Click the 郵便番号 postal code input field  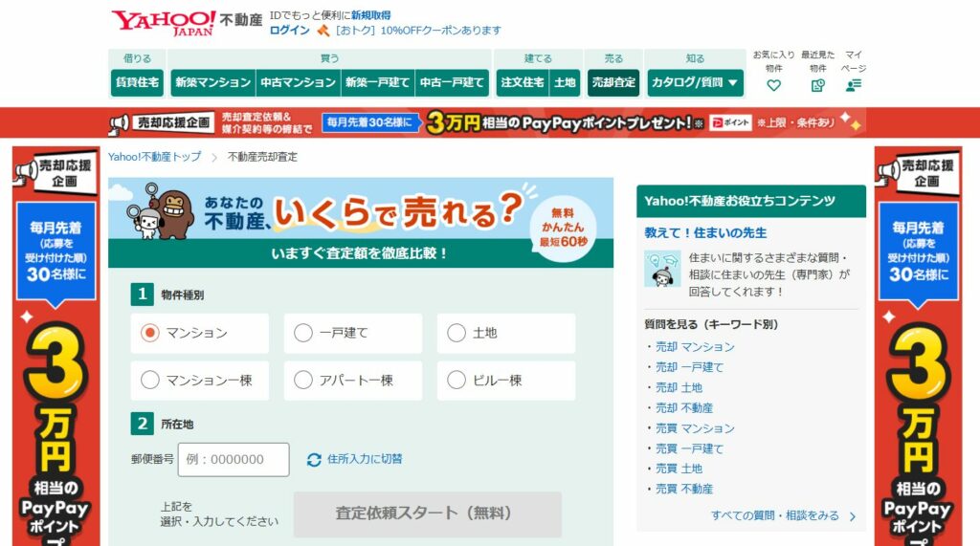(x=234, y=460)
